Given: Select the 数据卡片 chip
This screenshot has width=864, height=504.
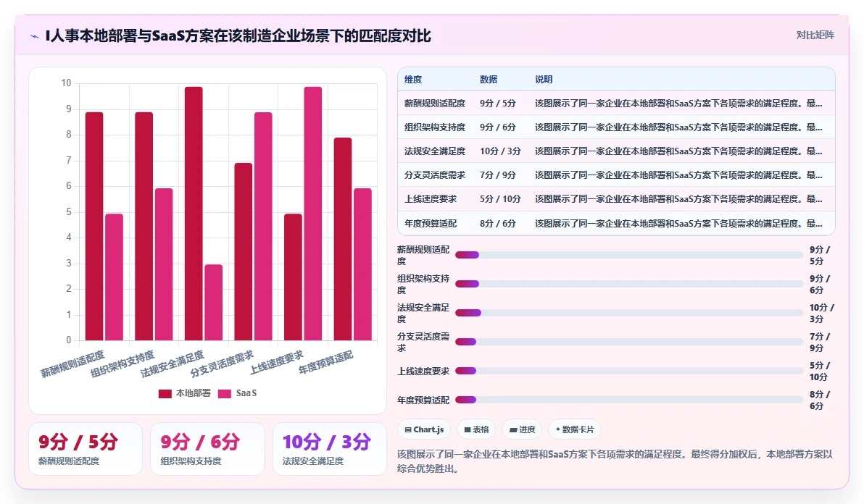Looking at the screenshot, I should pos(575,429).
